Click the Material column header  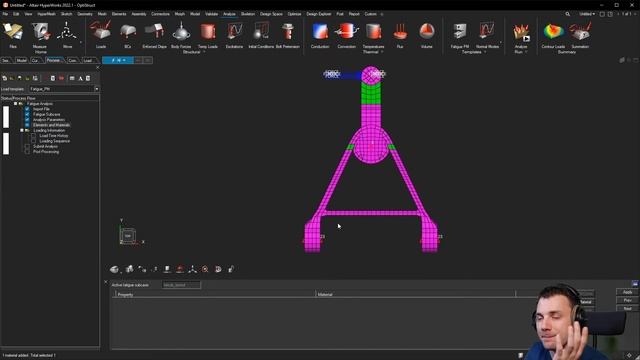pos(416,294)
